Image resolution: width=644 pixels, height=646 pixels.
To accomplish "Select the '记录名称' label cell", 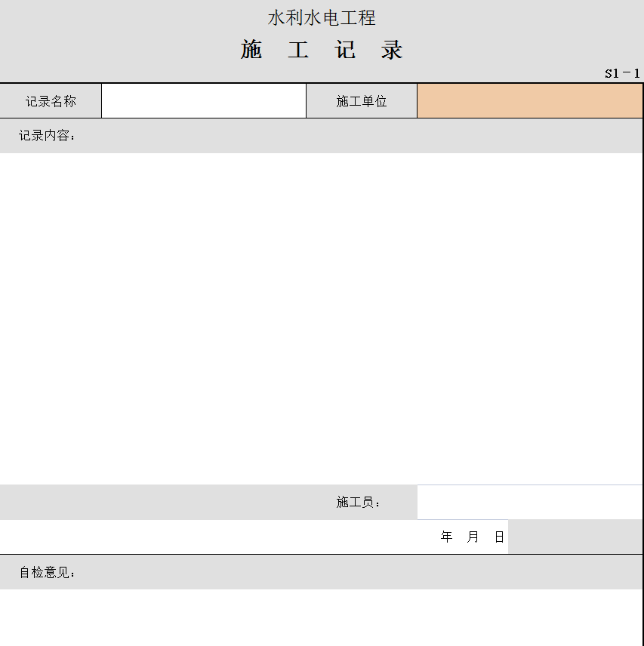I will [x=51, y=101].
